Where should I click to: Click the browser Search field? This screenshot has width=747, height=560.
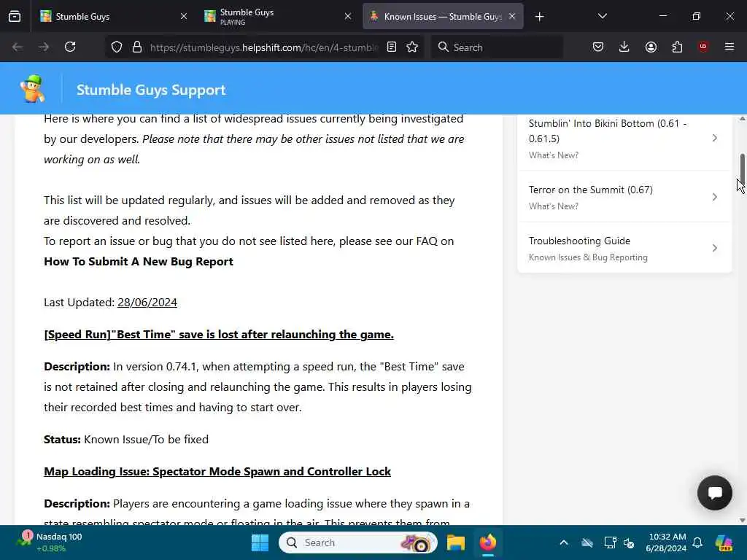(497, 47)
